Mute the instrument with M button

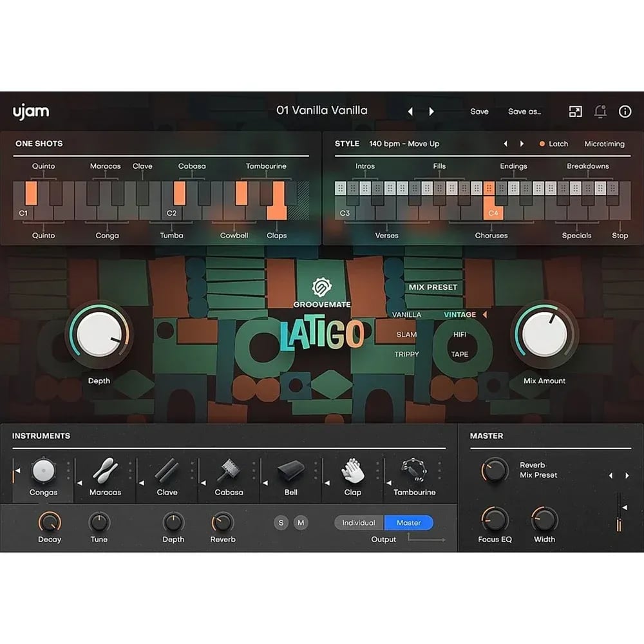tap(301, 522)
